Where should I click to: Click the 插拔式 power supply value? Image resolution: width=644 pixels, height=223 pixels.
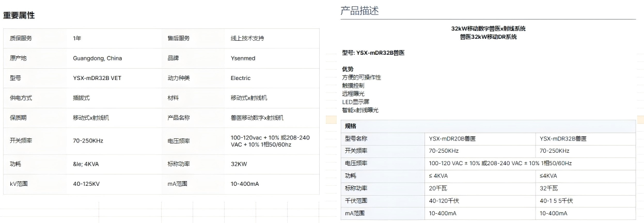tap(81, 98)
